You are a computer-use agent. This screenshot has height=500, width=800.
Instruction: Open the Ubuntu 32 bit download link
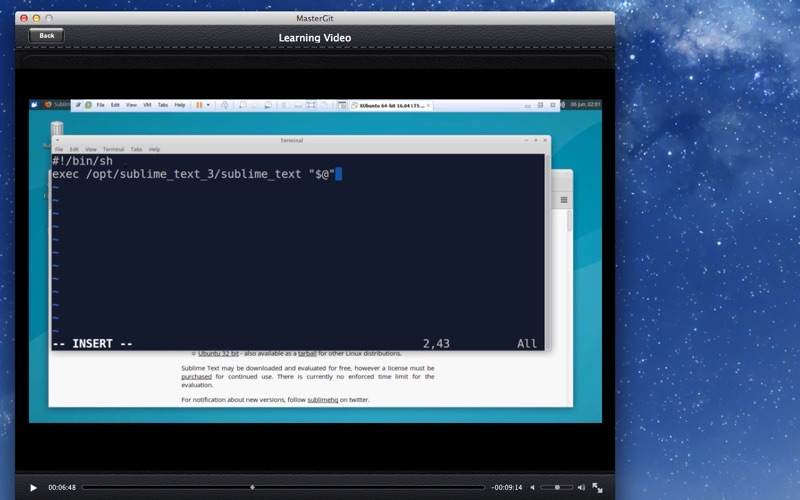click(x=218, y=354)
